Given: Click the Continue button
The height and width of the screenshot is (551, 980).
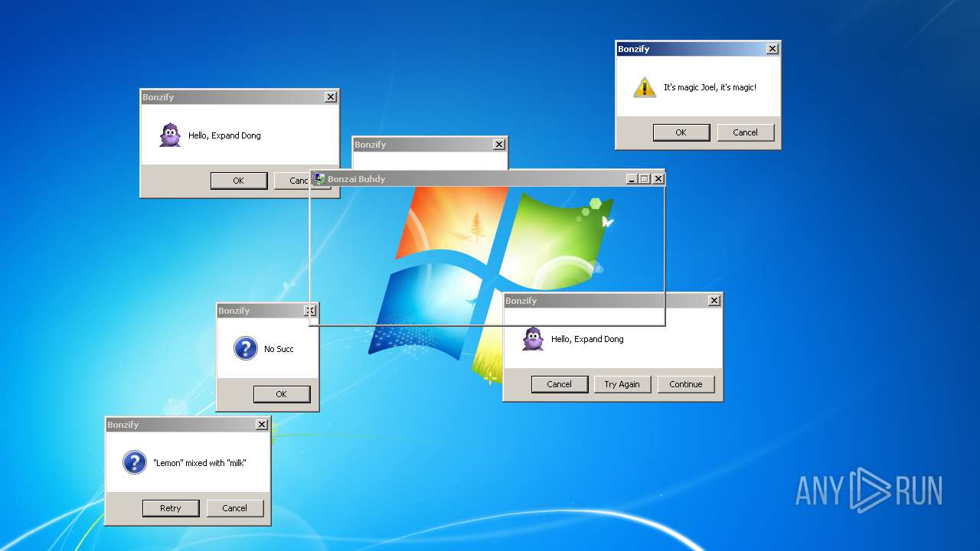Looking at the screenshot, I should point(685,384).
